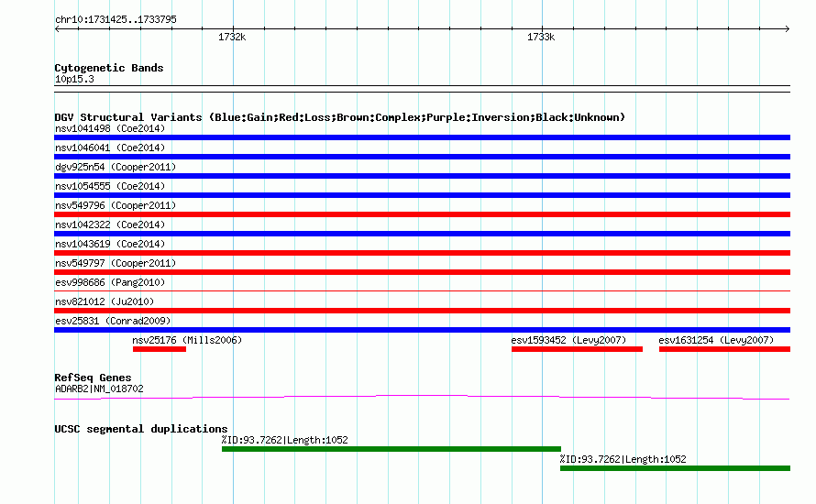Select the nsv549796 (Cooper2011) red loss bar
Image resolution: width=816 pixels, height=504 pixels.
[422, 214]
